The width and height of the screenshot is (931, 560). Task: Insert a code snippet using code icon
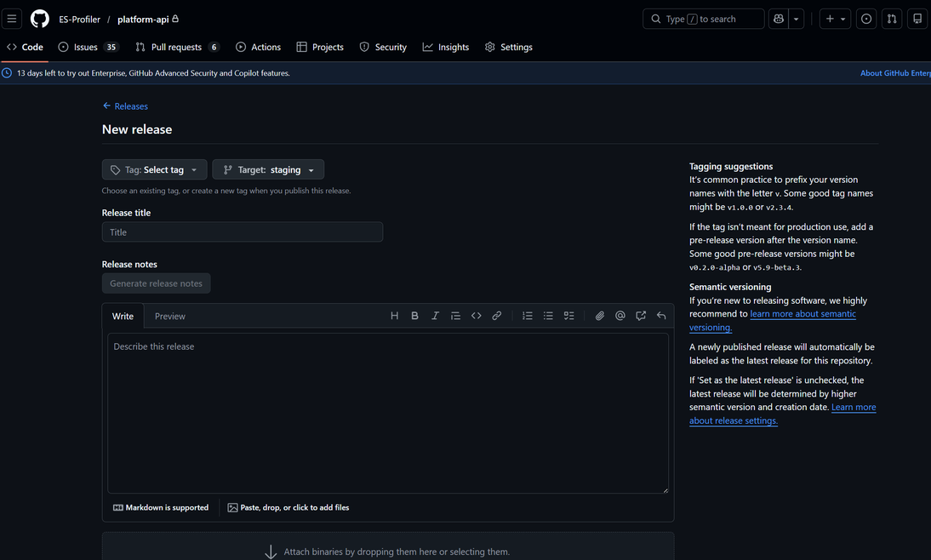point(477,316)
